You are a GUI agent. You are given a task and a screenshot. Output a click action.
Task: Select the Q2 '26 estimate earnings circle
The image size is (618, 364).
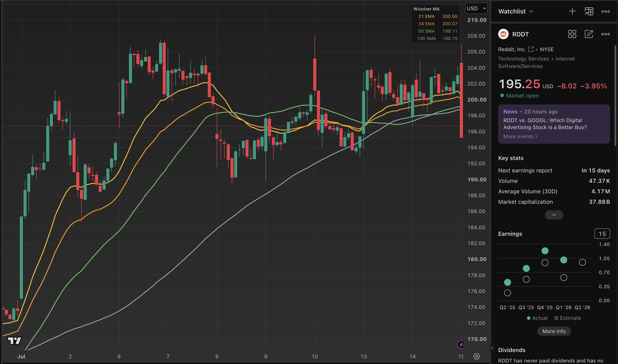(582, 263)
